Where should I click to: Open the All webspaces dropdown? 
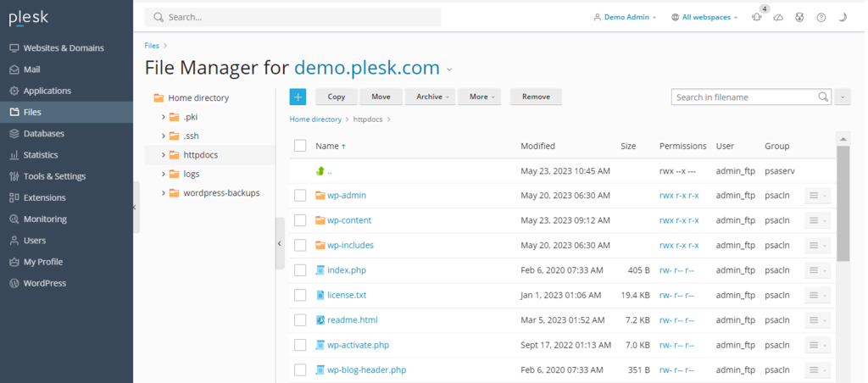(704, 17)
